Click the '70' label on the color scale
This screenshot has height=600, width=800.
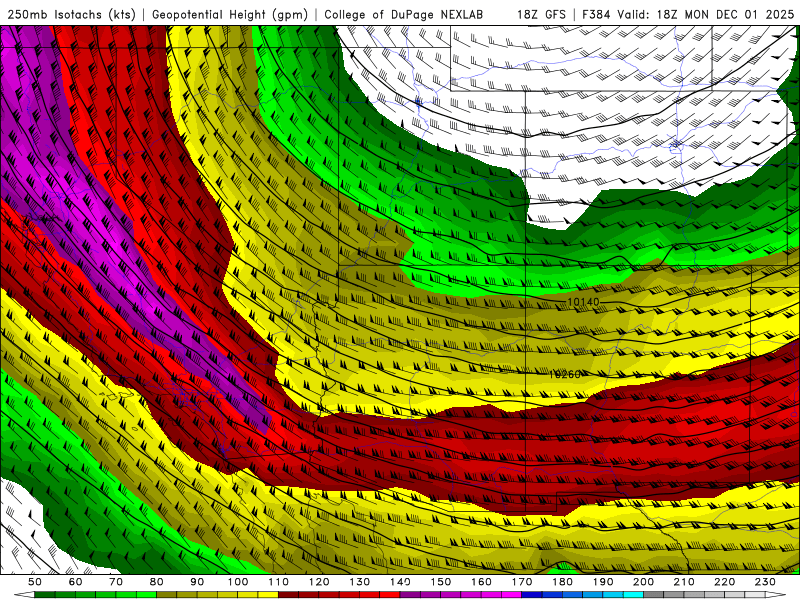116,582
